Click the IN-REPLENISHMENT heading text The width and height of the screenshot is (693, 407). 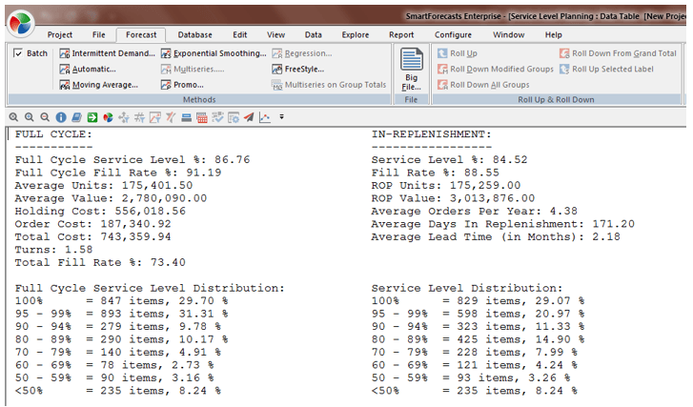[431, 134]
